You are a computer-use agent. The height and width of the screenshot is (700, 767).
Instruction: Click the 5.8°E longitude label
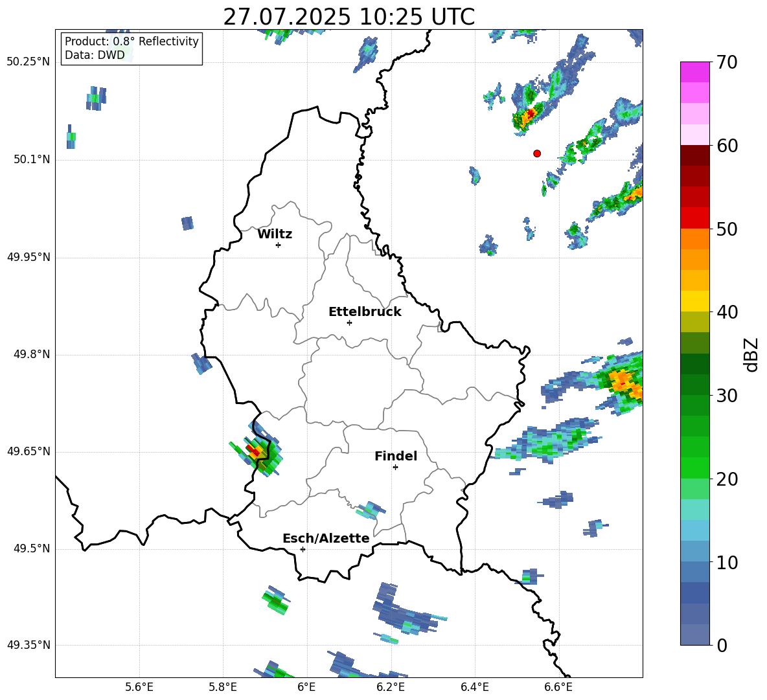point(223,687)
